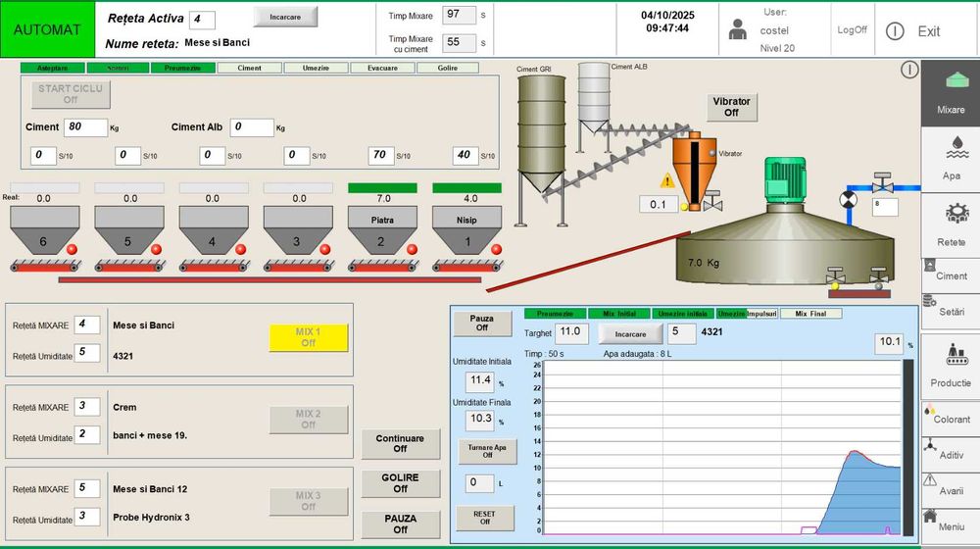The image size is (980, 549).
Task: Select the Golire stage tab
Action: 448,68
